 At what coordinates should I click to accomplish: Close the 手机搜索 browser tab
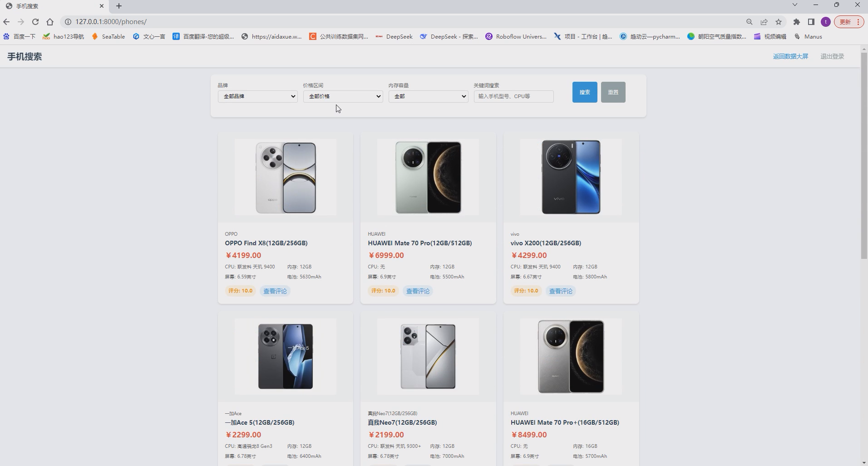[x=102, y=6]
